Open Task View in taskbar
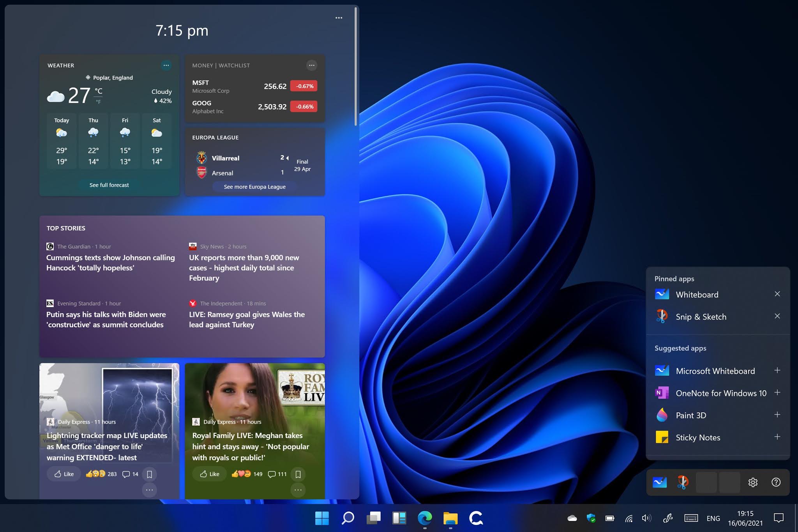The image size is (798, 532). click(x=373, y=518)
